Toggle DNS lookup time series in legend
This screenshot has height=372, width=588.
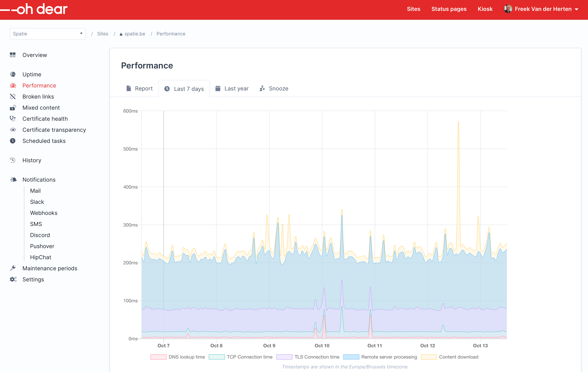point(177,357)
